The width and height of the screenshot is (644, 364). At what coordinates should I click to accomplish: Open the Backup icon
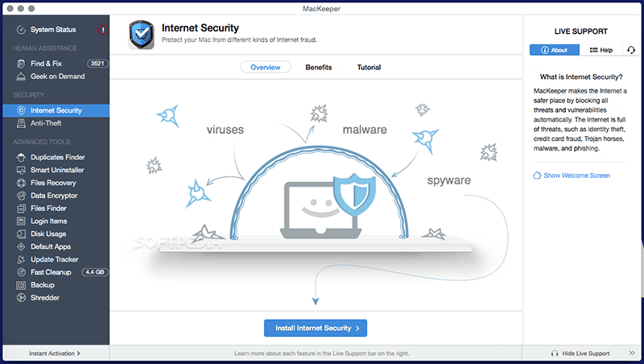coord(21,285)
